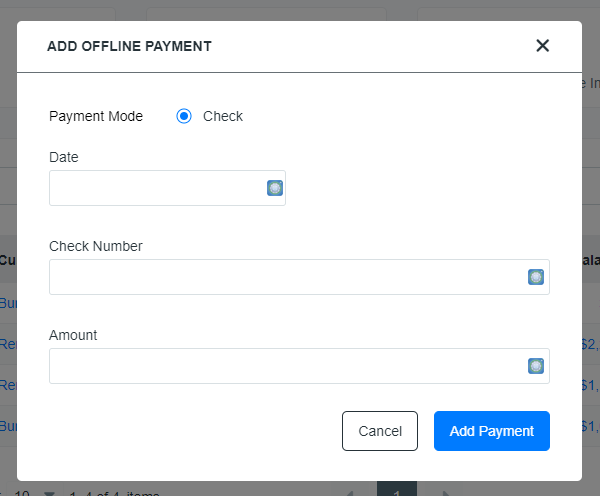Click the Check label text
The height and width of the screenshot is (496, 600).
point(223,116)
